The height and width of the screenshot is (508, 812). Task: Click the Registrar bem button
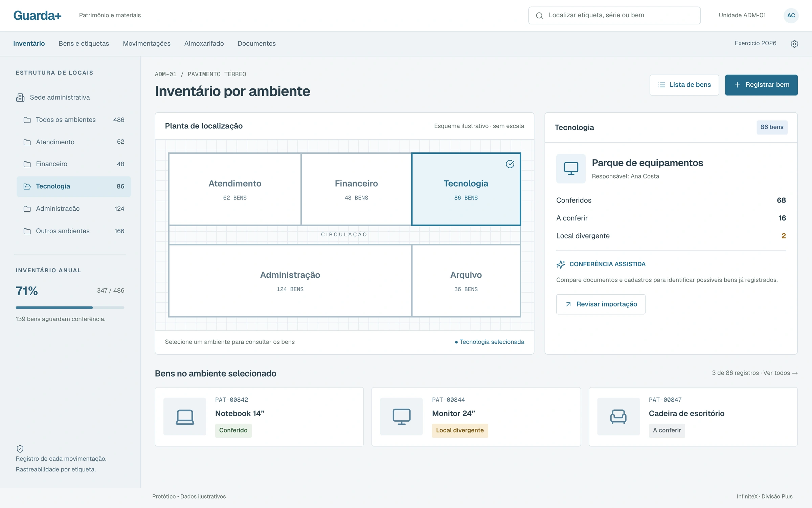point(761,85)
